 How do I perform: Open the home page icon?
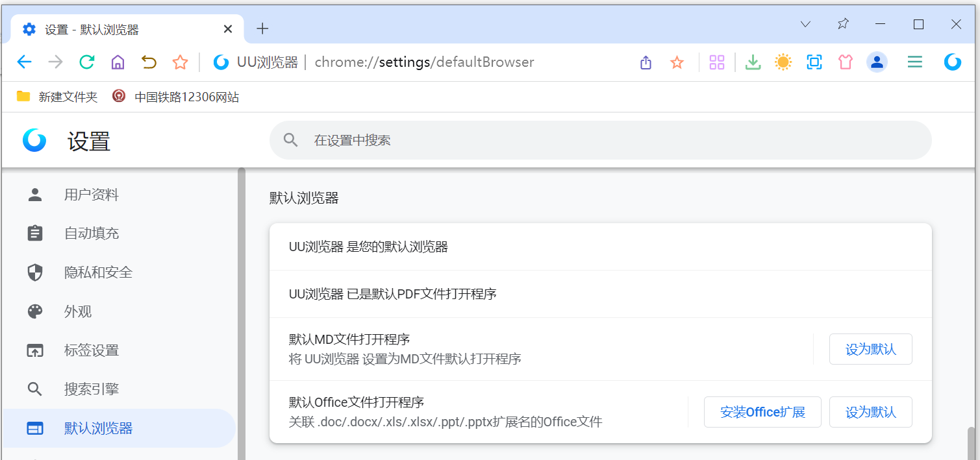[118, 62]
